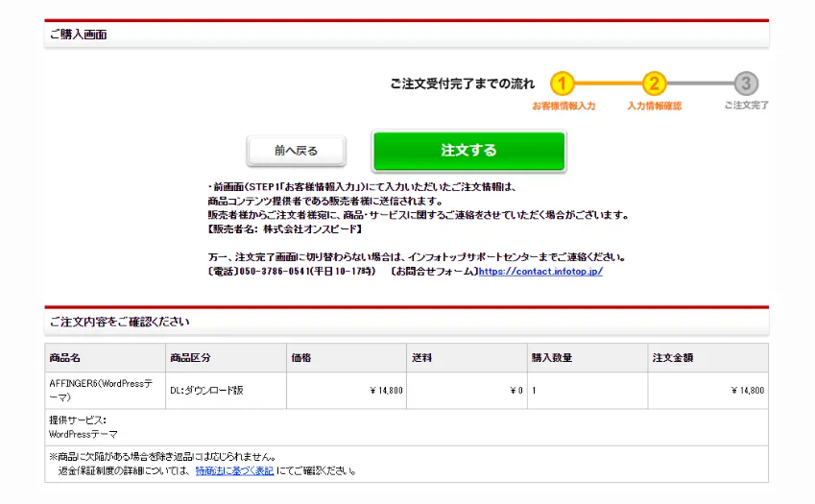The height and width of the screenshot is (504, 815).
Task: Click the 購入数量 column header
Action: [552, 358]
